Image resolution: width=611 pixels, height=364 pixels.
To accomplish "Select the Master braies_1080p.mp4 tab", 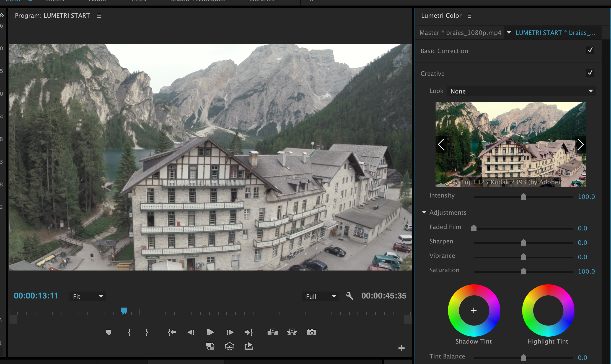I will pyautogui.click(x=460, y=33).
